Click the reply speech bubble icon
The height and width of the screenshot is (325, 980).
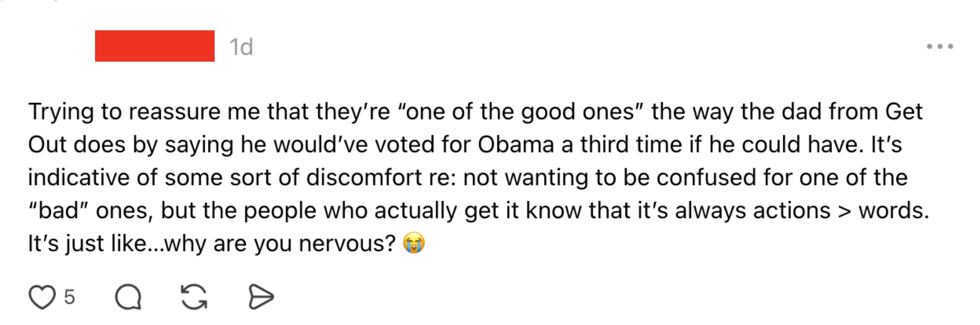128,297
